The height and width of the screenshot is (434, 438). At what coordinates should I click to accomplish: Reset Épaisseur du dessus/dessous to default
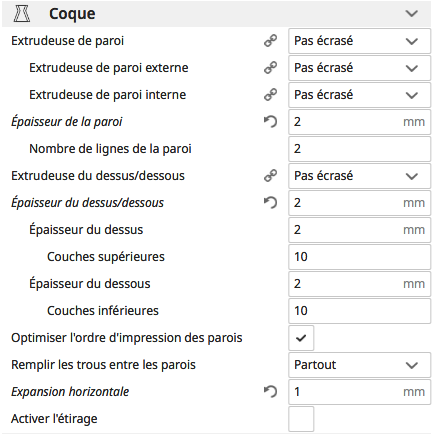point(270,203)
